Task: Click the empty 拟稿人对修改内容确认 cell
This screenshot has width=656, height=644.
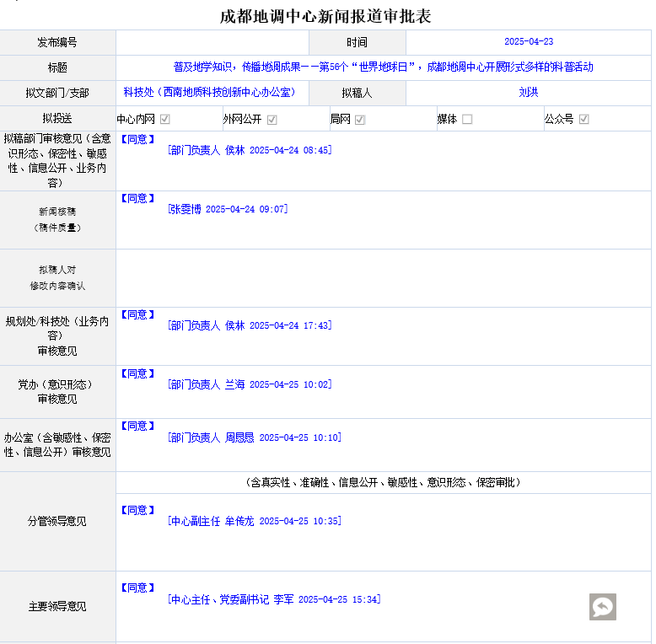Action: (x=383, y=278)
